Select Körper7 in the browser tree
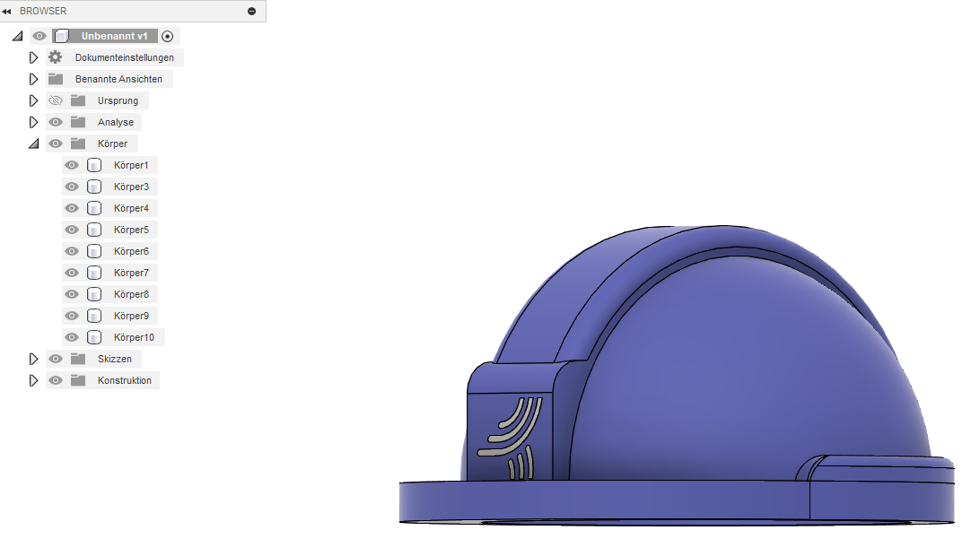Image resolution: width=980 pixels, height=539 pixels. tap(131, 273)
